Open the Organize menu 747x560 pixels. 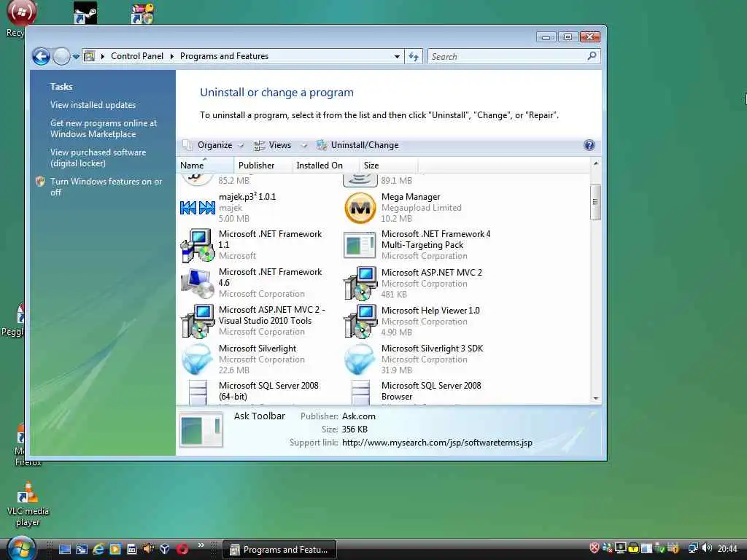[x=214, y=145]
